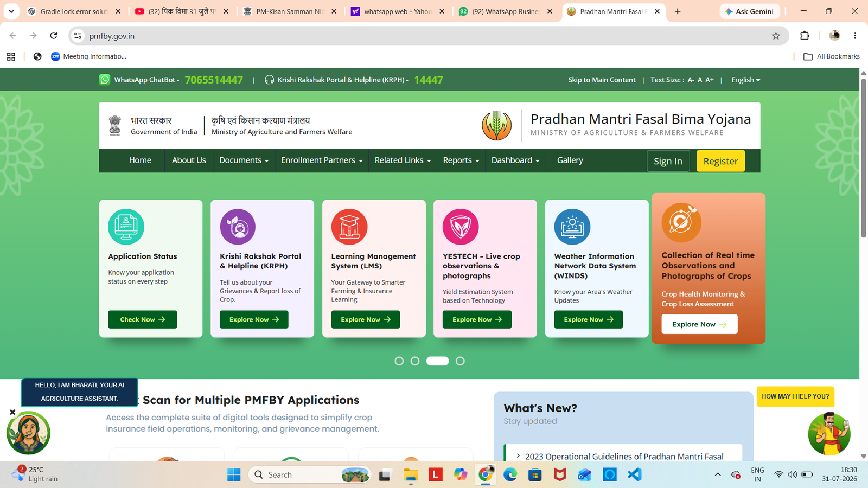
Task: Go to the Home menu item
Action: tap(140, 160)
